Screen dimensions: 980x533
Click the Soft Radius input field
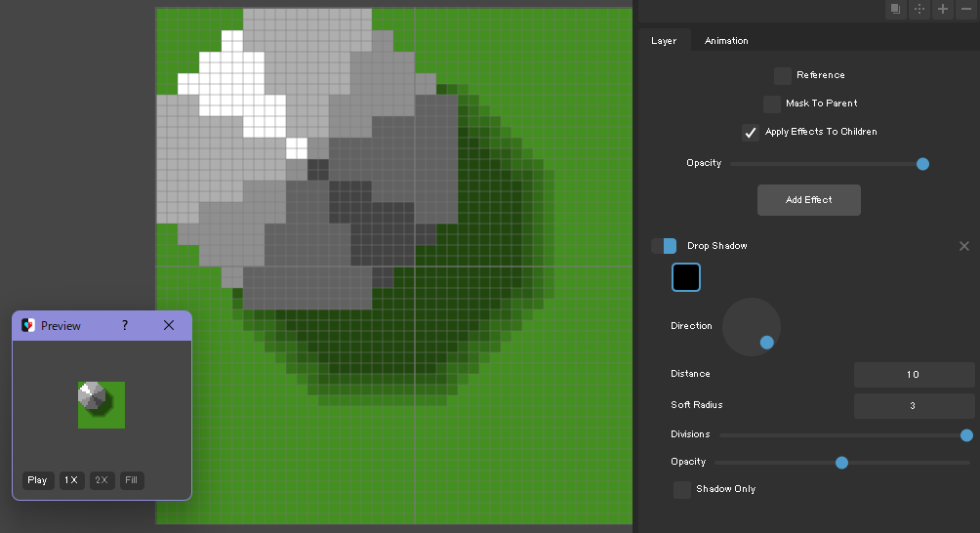pyautogui.click(x=914, y=405)
